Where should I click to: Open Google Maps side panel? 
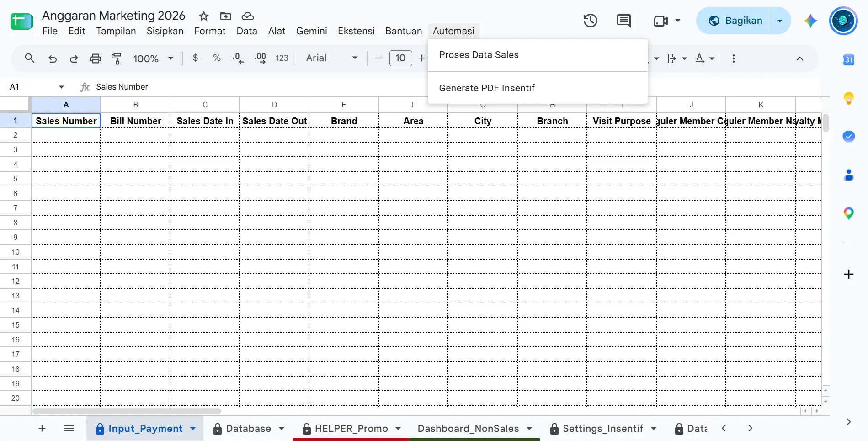849,213
